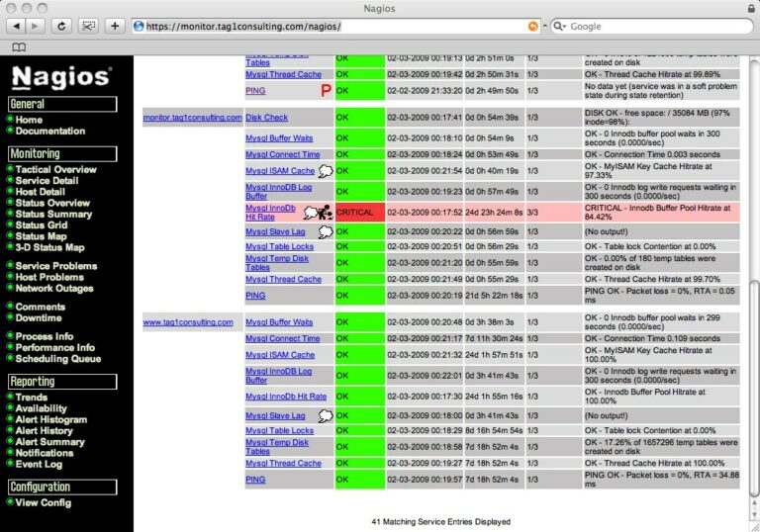This screenshot has height=532, width=760.
Task: Click the vertical scrollbar of the page
Action: click(x=754, y=276)
